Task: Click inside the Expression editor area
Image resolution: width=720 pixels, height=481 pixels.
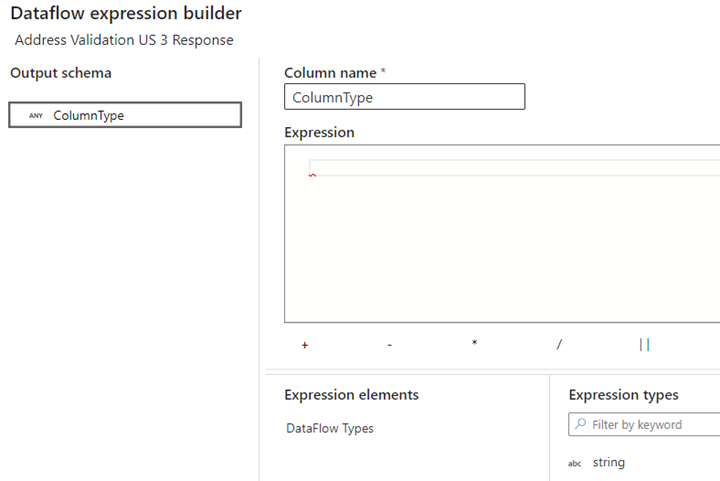Action: pos(502,234)
